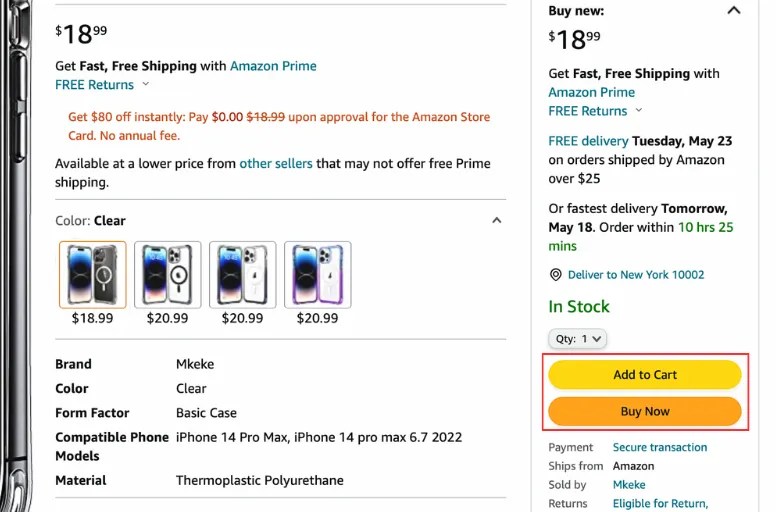776x512 pixels.
Task: Select the third case color swatch
Action: 243,274
